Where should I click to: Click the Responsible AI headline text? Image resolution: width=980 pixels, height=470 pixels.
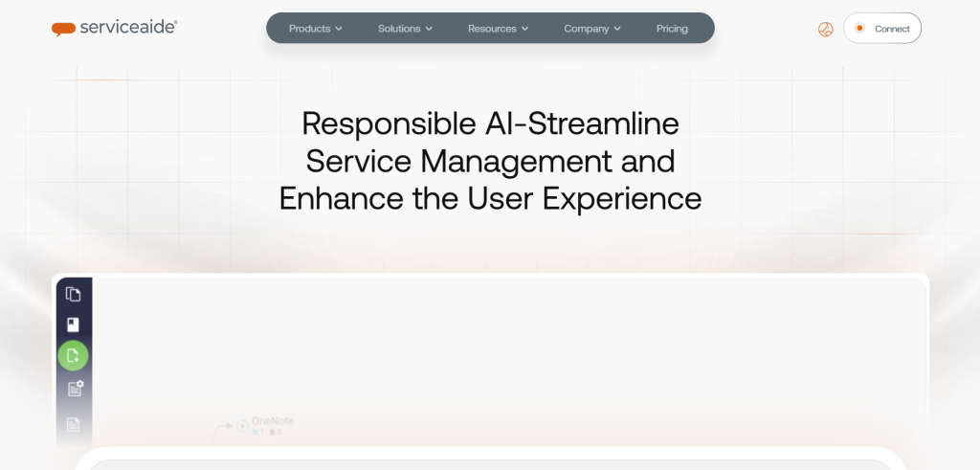click(x=490, y=161)
